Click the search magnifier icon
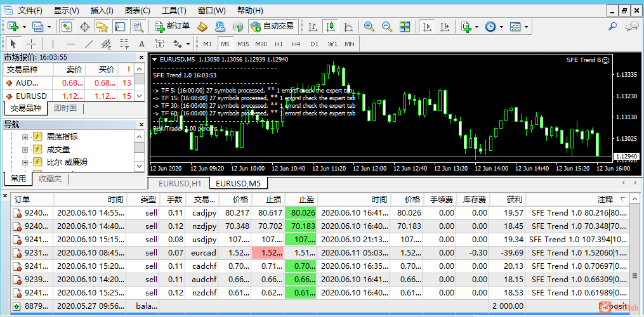Screen dimensions: 644x317 pos(612,27)
